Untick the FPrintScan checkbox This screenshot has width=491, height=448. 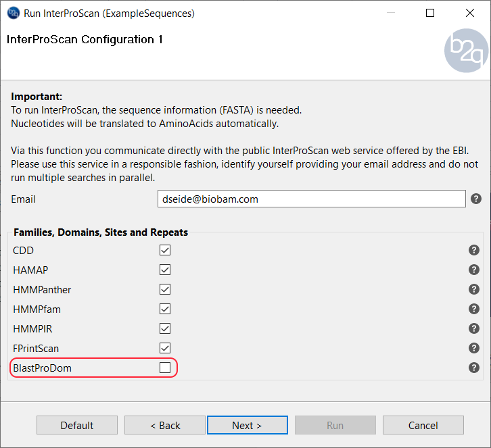click(165, 348)
